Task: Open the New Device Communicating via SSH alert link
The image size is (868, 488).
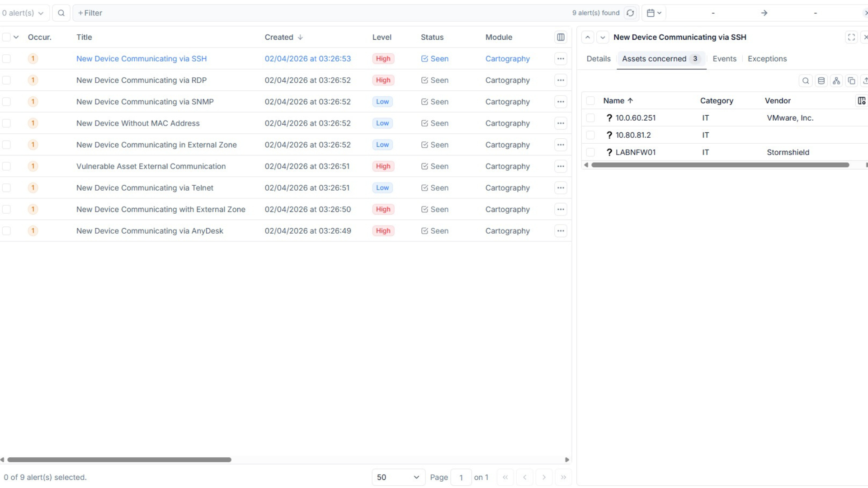Action: click(142, 59)
